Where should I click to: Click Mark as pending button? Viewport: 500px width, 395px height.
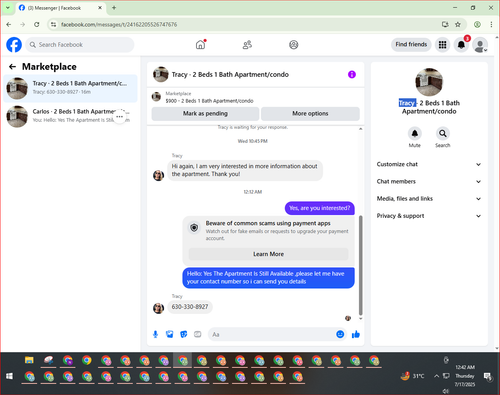point(205,114)
